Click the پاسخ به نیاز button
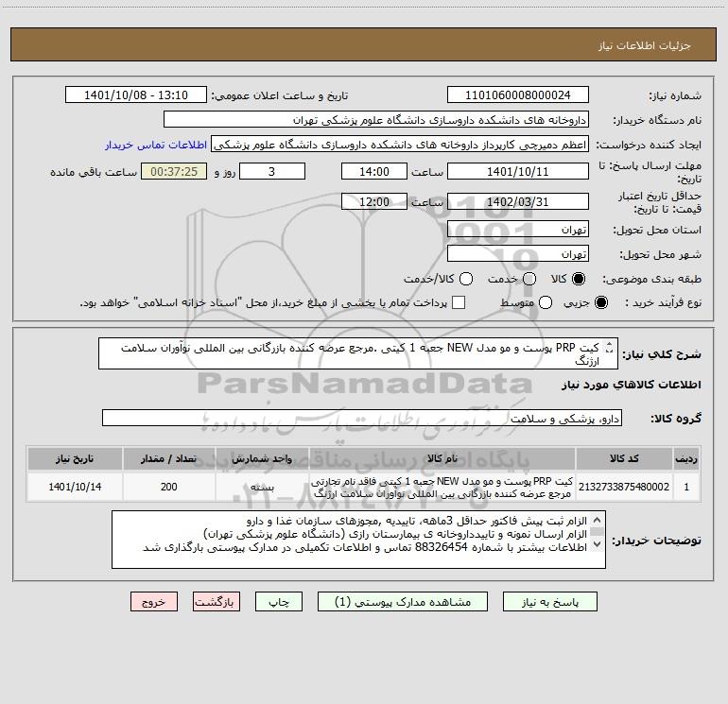This screenshot has width=728, height=704. pos(550,602)
